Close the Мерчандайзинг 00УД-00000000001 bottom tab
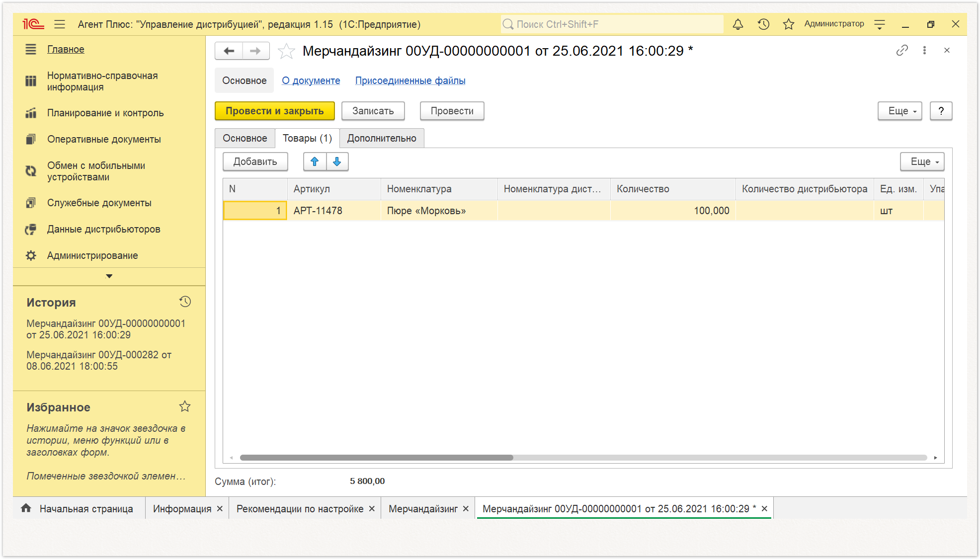 [x=764, y=509]
